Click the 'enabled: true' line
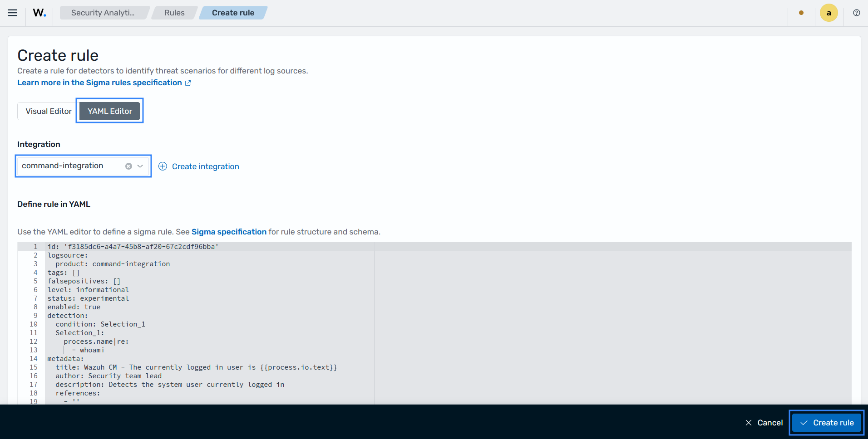 (x=74, y=307)
